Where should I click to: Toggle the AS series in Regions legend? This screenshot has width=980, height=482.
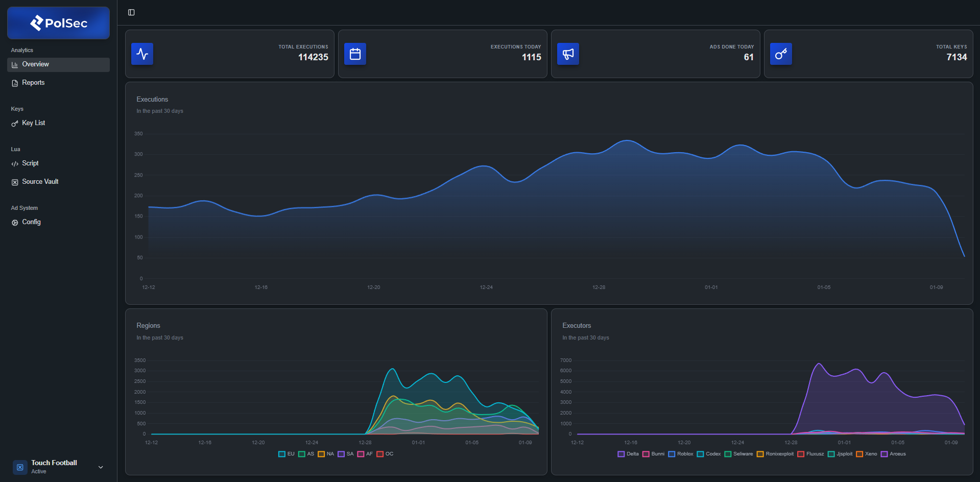click(306, 454)
